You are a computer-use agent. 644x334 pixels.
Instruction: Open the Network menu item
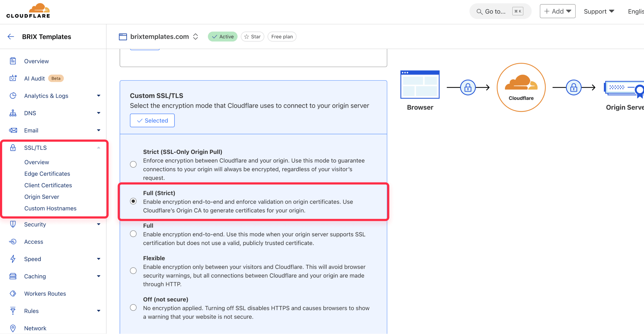coord(35,328)
